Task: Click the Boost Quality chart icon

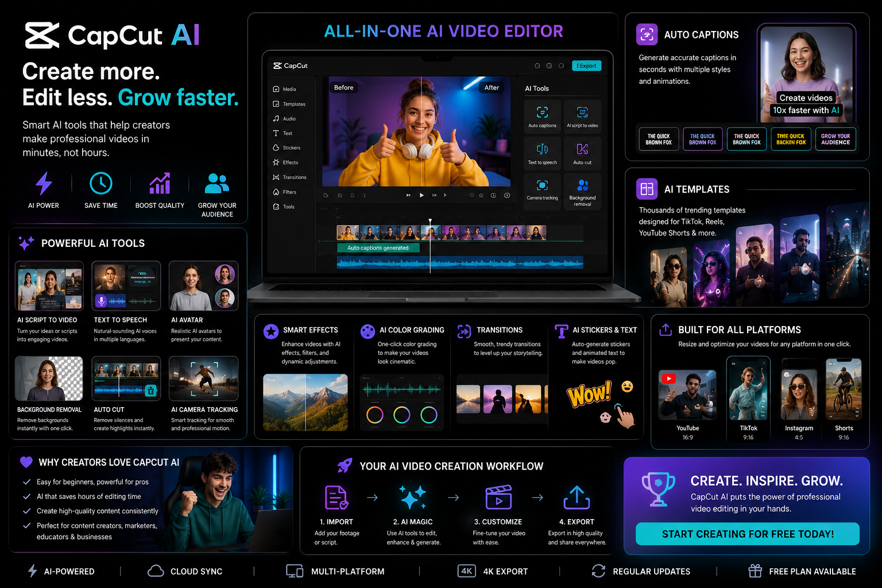Action: click(160, 183)
